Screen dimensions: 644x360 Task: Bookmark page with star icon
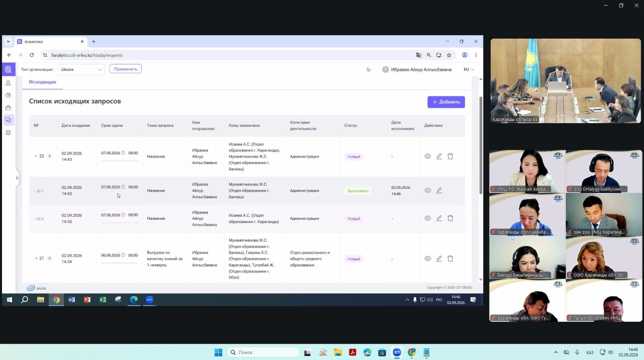click(449, 55)
